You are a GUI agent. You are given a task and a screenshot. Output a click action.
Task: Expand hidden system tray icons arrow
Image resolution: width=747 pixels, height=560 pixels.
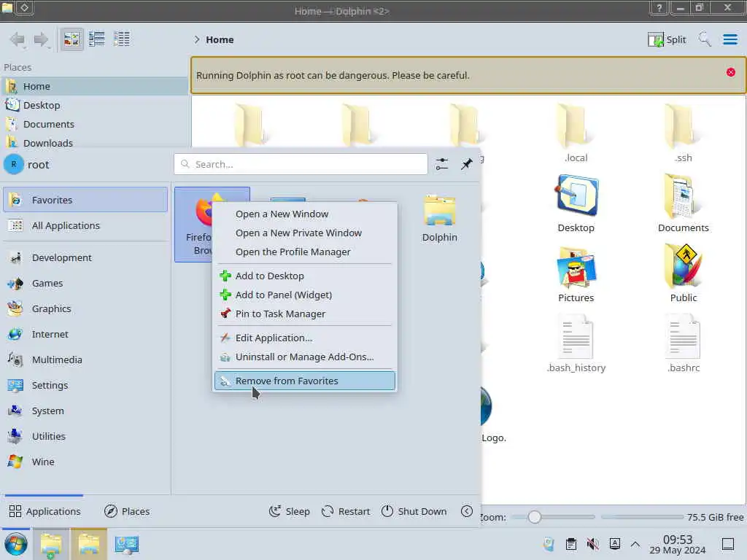pyautogui.click(x=635, y=544)
